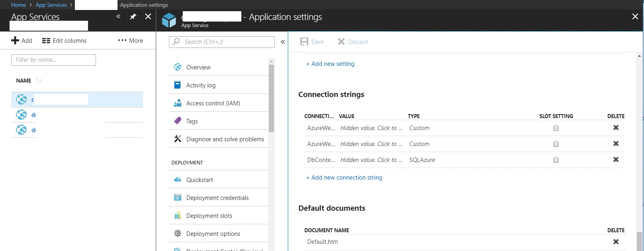The image size is (644, 251).
Task: Collapse the App Services list panel
Action: 118,17
